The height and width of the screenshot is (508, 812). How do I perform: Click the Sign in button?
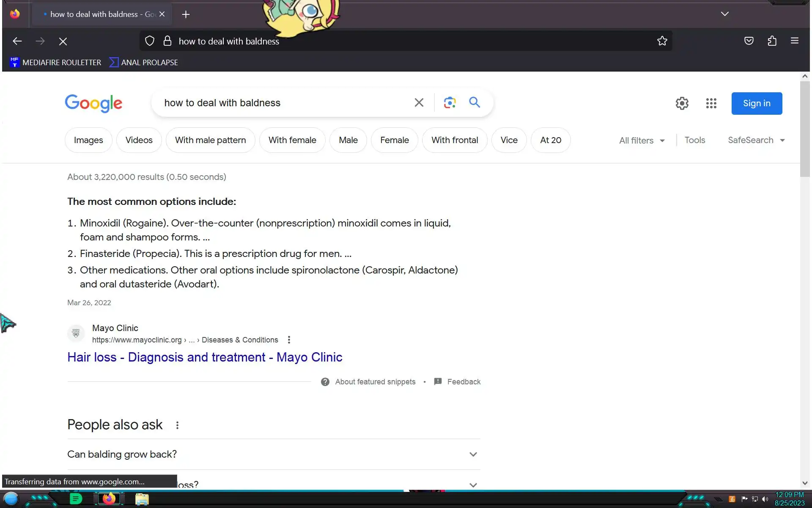click(756, 103)
